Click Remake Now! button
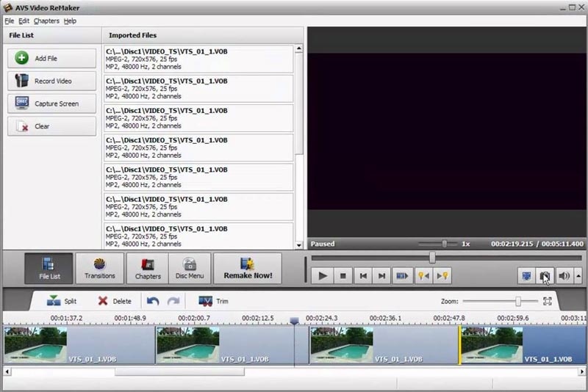 248,269
